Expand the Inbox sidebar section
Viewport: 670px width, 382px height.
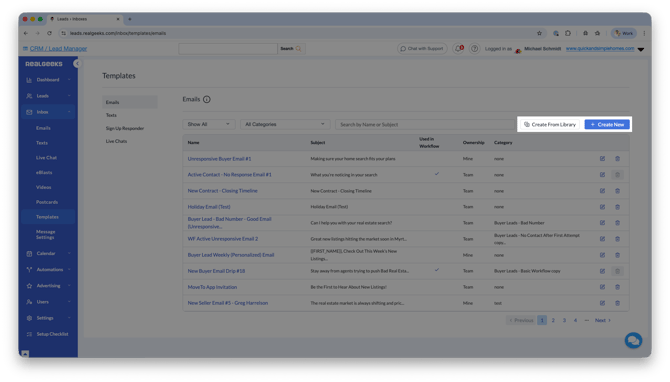[x=48, y=112]
